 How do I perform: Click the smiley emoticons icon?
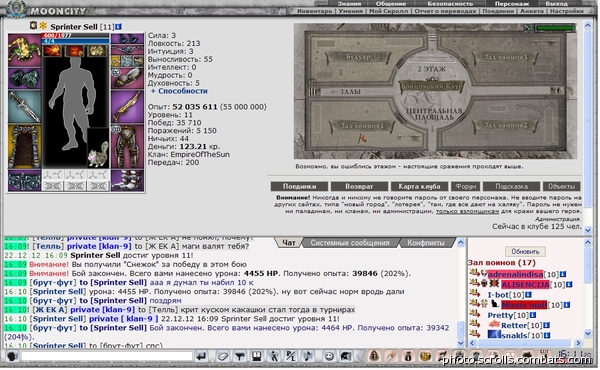329,356
